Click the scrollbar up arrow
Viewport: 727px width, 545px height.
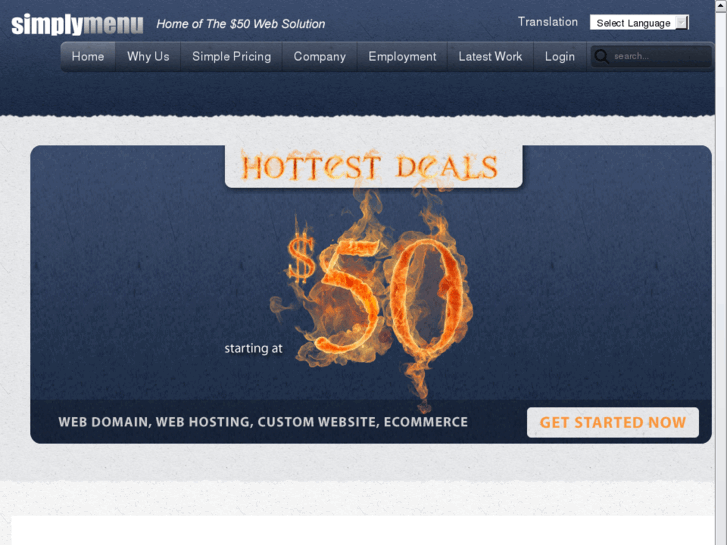(x=721, y=4)
